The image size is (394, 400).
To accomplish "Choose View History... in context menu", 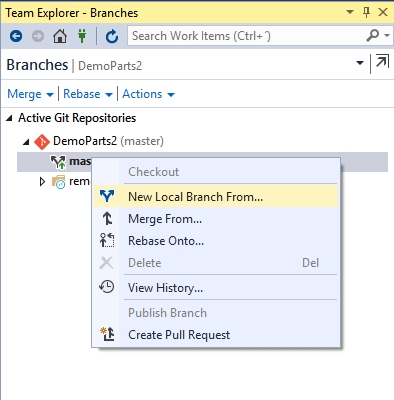I will [x=216, y=288].
